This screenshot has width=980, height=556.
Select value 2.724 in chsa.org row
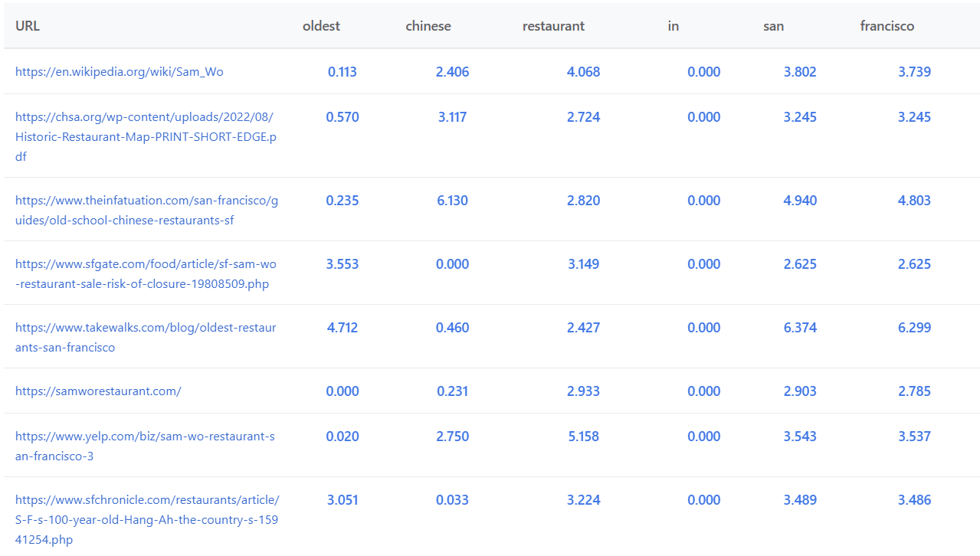[584, 117]
